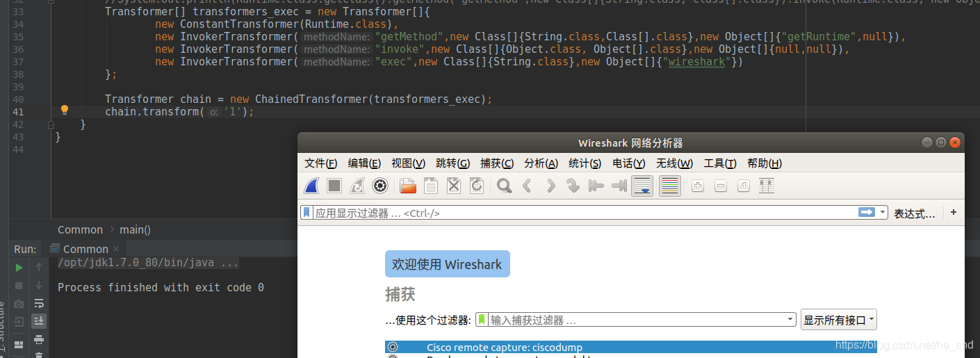
Task: Start packet capture with shark fin icon
Action: [312, 186]
